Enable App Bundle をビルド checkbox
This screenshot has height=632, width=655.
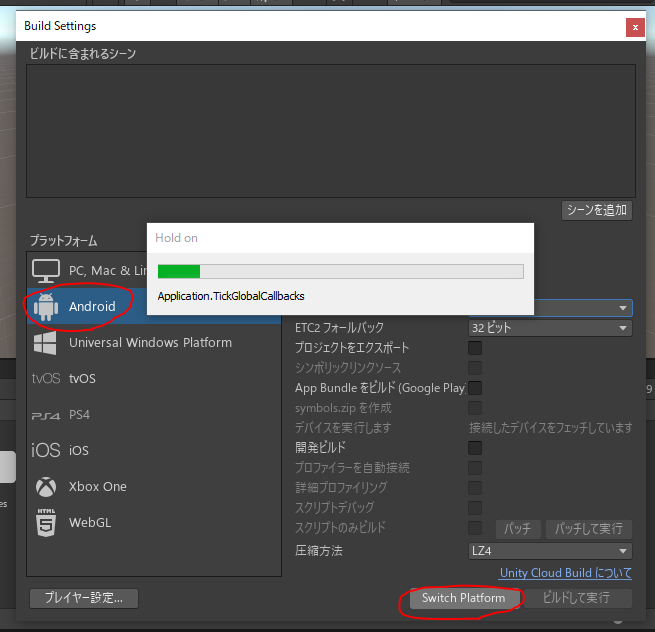tap(475, 388)
